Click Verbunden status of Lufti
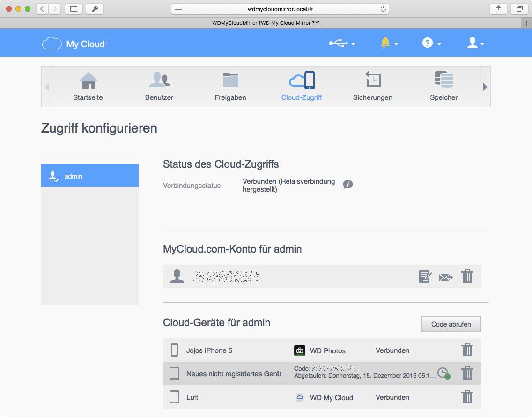 coord(392,397)
